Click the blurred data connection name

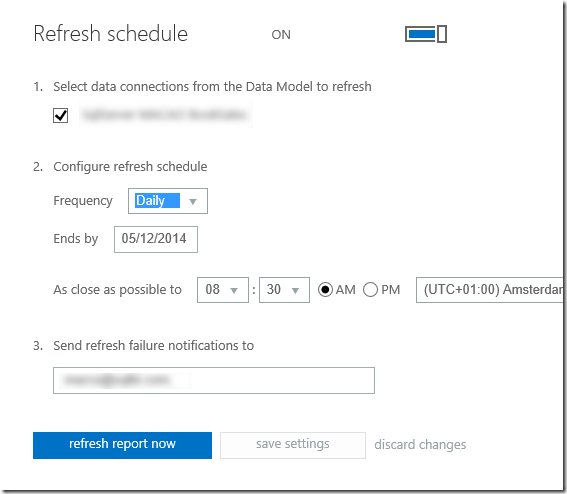[165, 115]
